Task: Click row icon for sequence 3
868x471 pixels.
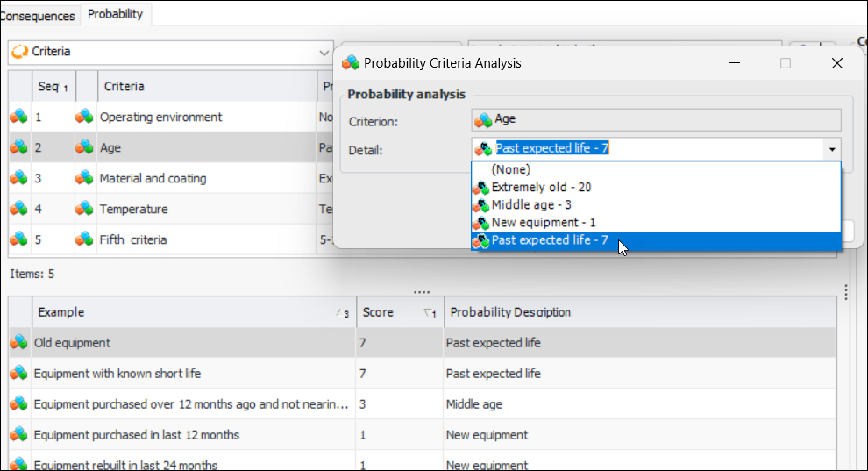Action: [18, 178]
